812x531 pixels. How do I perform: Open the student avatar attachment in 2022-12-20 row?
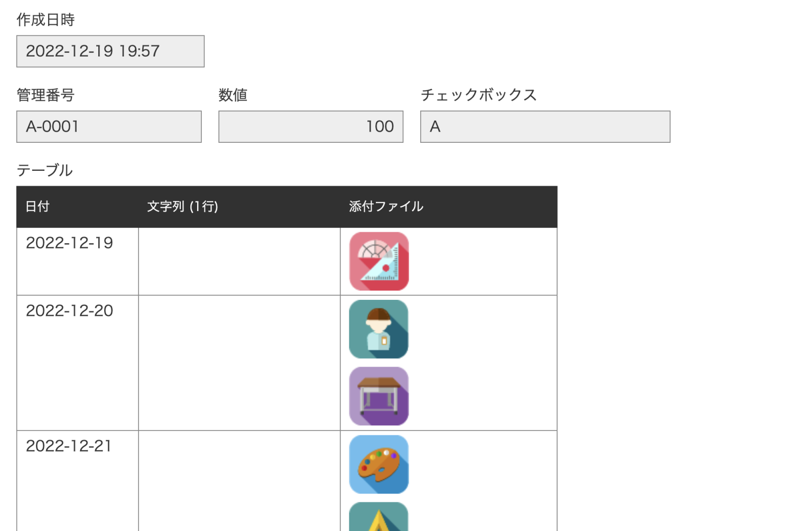379,329
